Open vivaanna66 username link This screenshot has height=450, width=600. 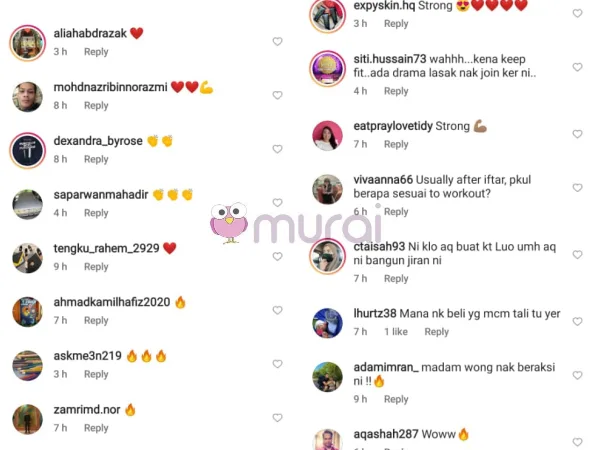click(x=383, y=179)
